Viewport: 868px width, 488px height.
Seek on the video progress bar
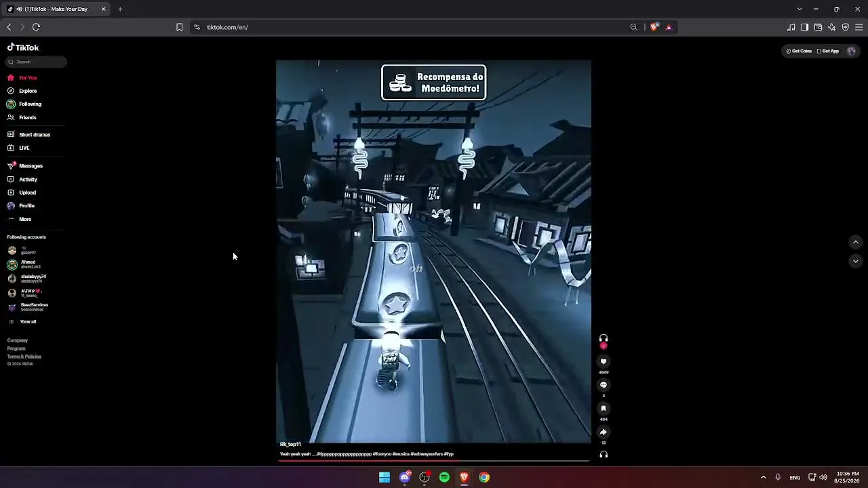pyautogui.click(x=434, y=461)
